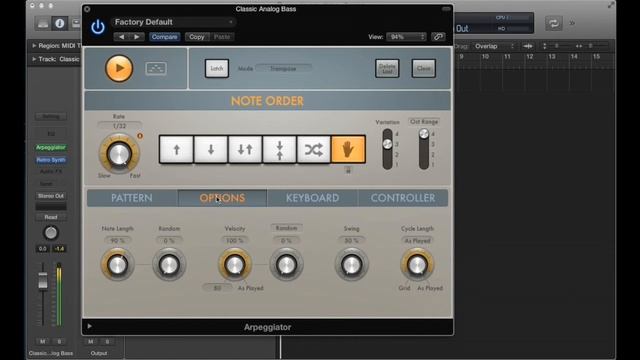Click the library icon in Logic toolbar
The image size is (640, 360).
(x=43, y=24)
